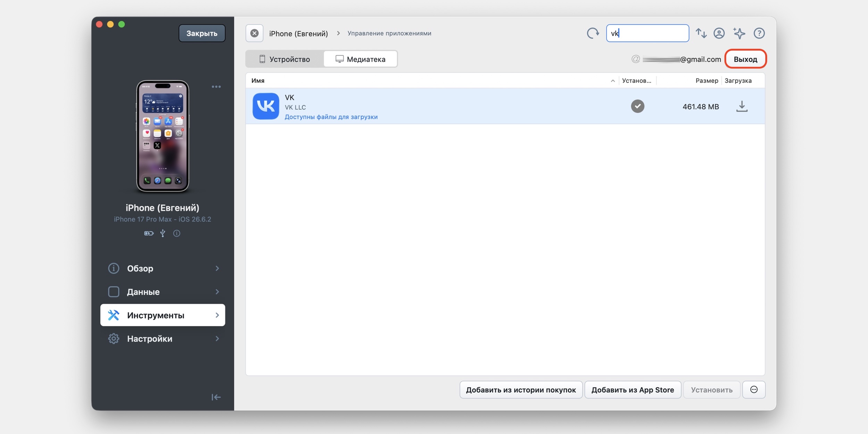Open device info circle icon

[177, 233]
